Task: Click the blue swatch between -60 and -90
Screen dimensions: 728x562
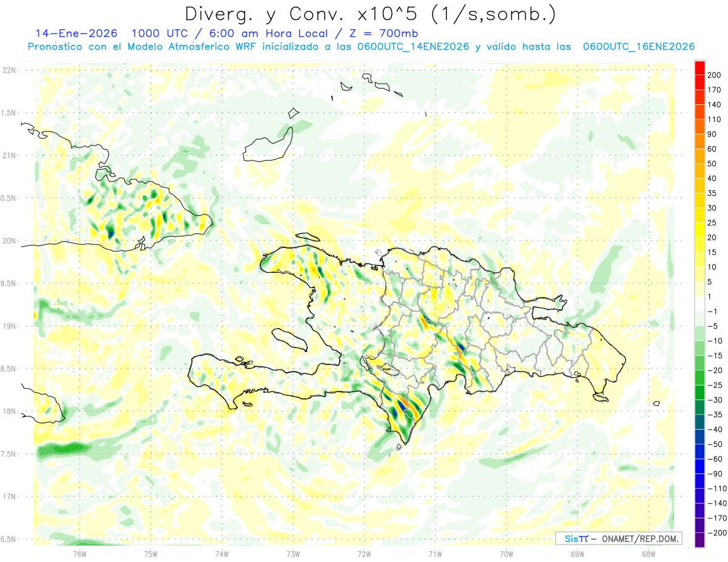Action: [x=700, y=466]
